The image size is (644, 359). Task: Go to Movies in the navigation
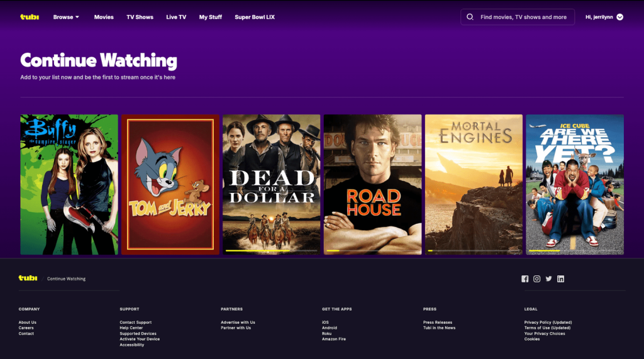pos(104,17)
